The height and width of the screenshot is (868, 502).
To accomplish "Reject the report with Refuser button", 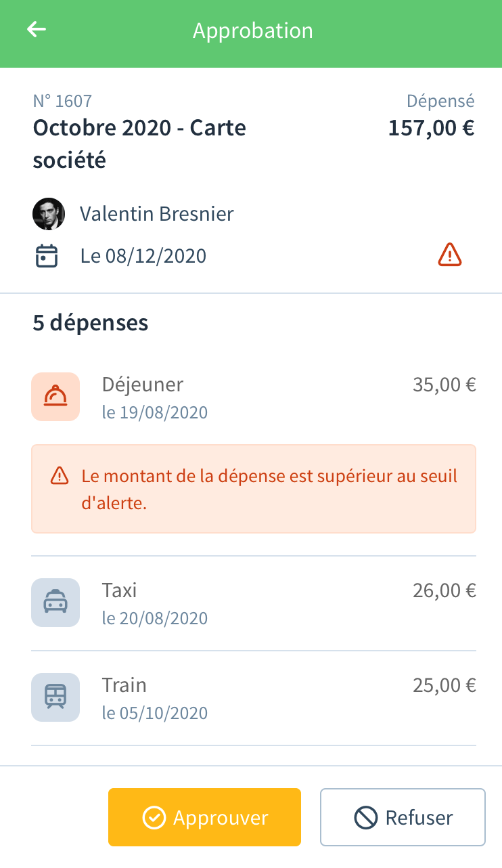I will 403,817.
